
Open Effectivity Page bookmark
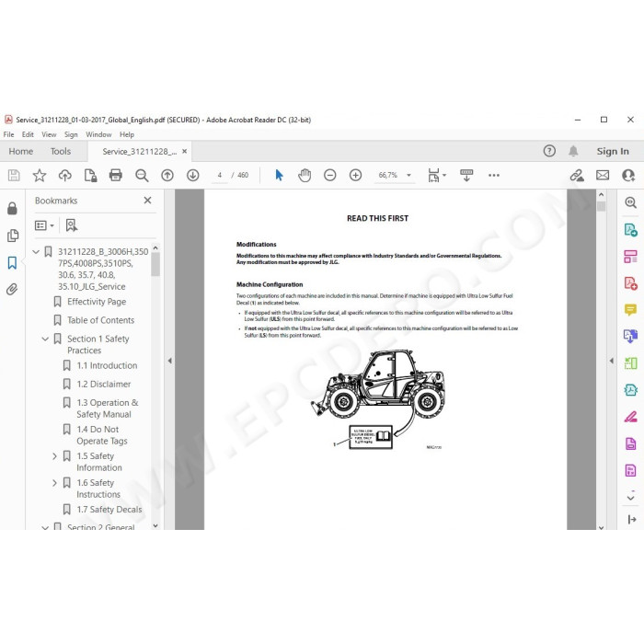coord(97,302)
